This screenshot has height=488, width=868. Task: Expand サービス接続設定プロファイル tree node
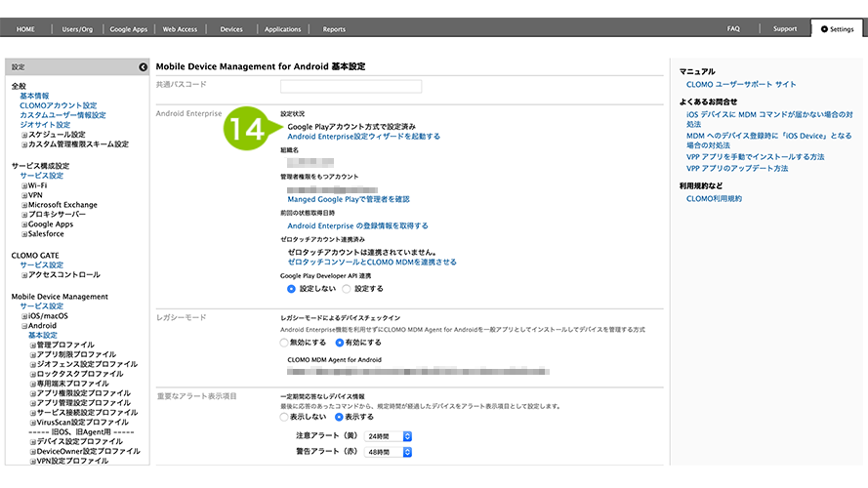point(32,413)
